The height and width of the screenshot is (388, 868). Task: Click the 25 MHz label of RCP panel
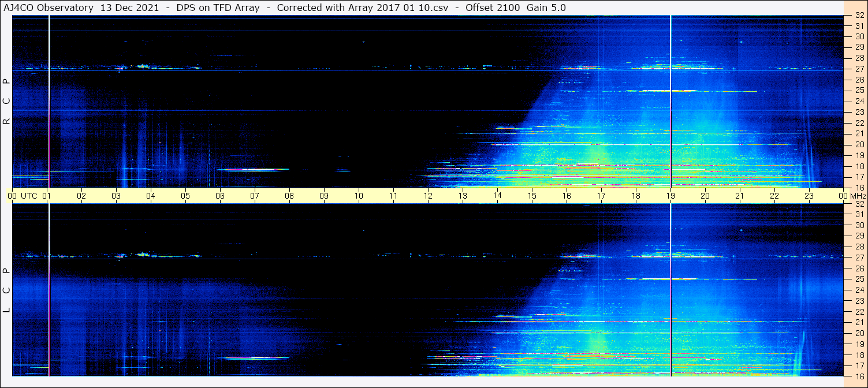click(859, 91)
